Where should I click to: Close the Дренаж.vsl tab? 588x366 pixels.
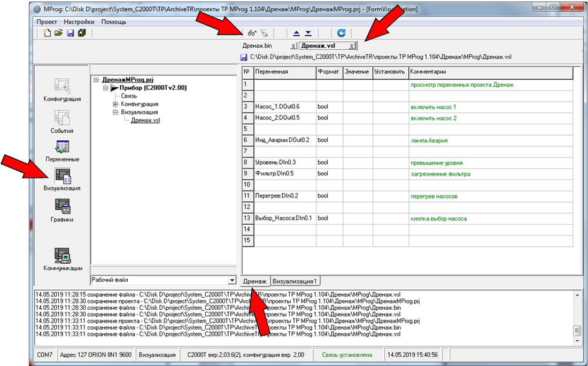tap(351, 47)
